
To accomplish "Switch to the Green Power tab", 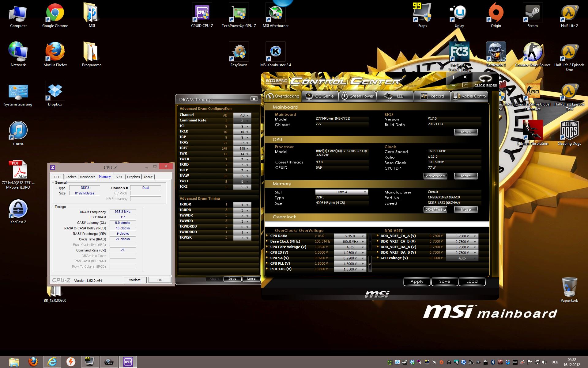I will tap(357, 96).
